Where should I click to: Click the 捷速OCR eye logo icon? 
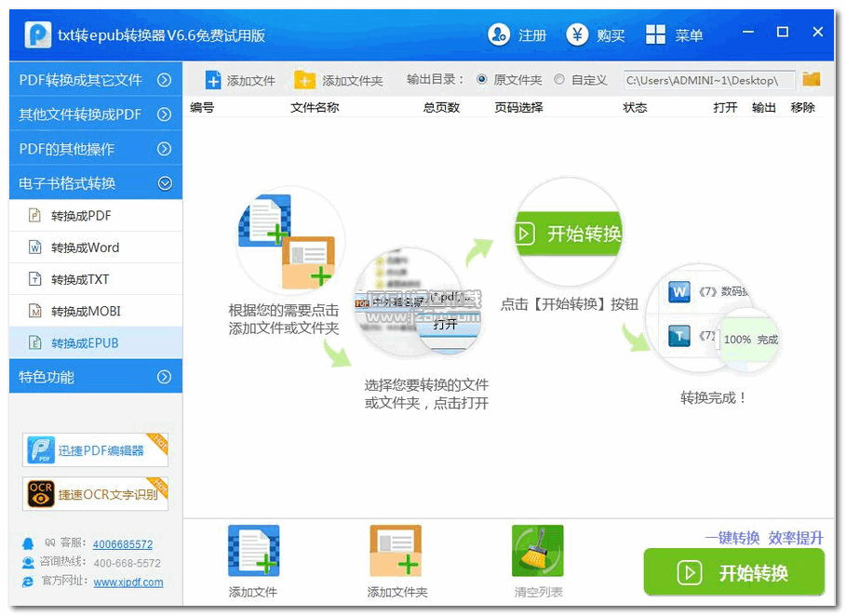click(41, 493)
